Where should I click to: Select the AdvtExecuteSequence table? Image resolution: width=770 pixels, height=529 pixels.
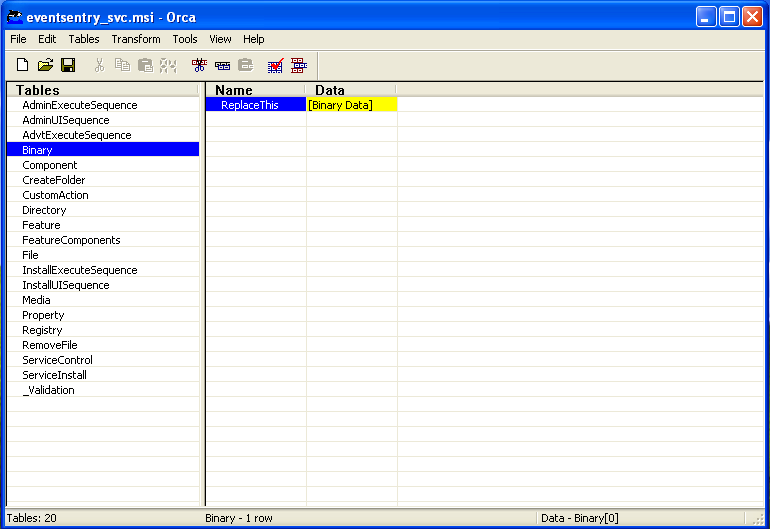[103, 135]
